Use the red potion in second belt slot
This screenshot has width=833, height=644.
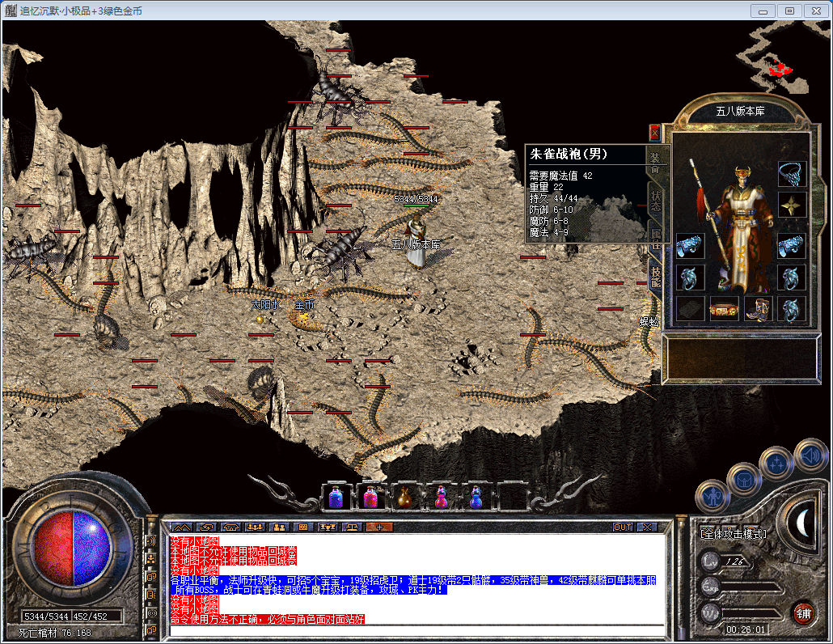tap(371, 498)
